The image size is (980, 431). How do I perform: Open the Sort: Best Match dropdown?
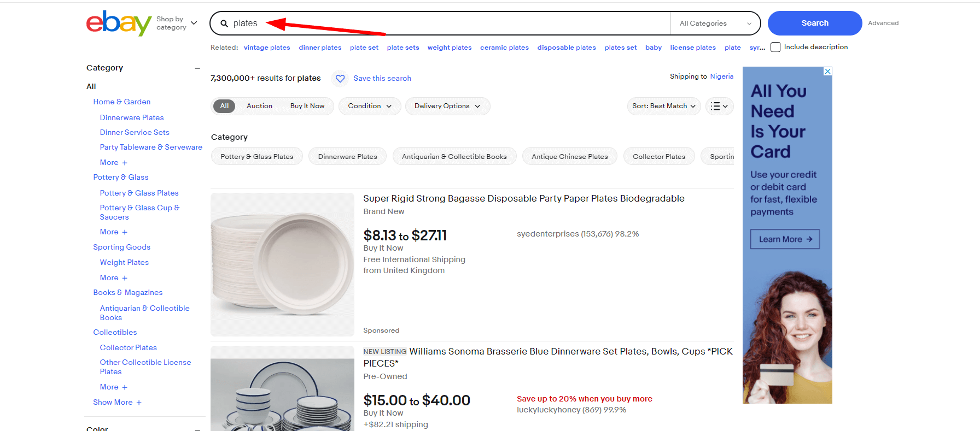(x=663, y=106)
